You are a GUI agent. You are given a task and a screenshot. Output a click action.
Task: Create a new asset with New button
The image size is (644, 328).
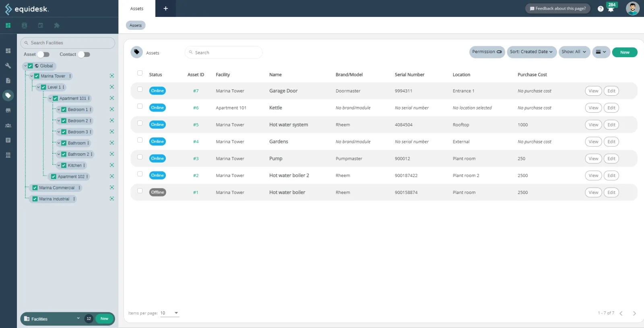pos(625,52)
